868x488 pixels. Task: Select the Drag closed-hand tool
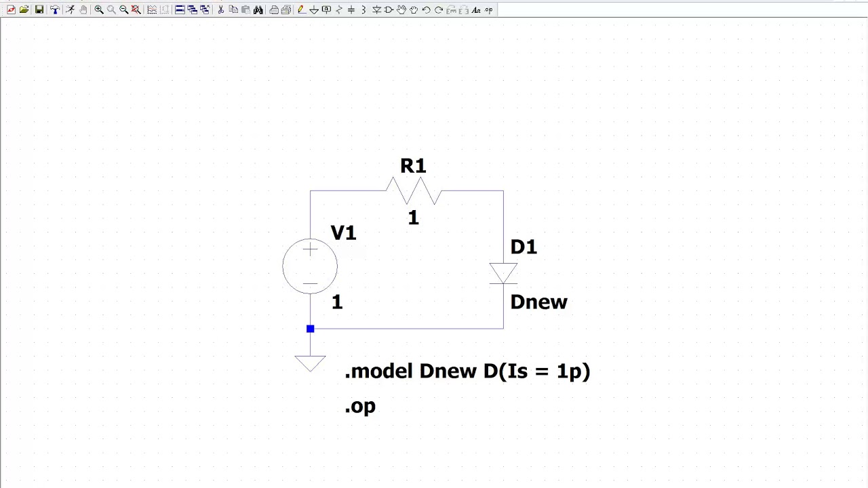click(413, 9)
